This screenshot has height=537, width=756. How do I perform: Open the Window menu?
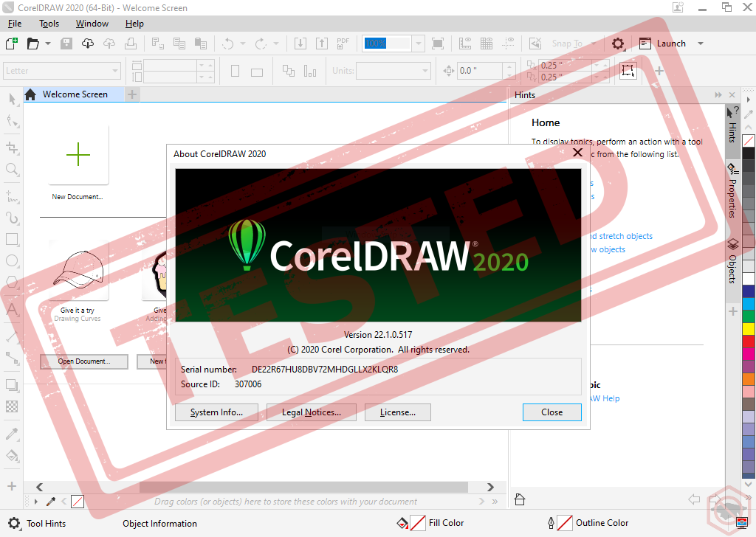tap(92, 24)
